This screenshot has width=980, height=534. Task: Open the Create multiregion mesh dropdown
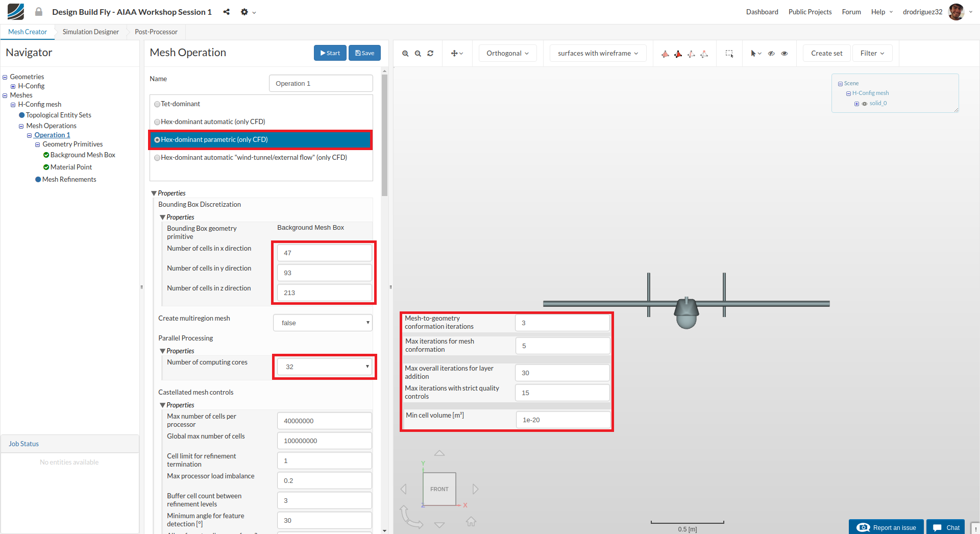click(x=323, y=323)
